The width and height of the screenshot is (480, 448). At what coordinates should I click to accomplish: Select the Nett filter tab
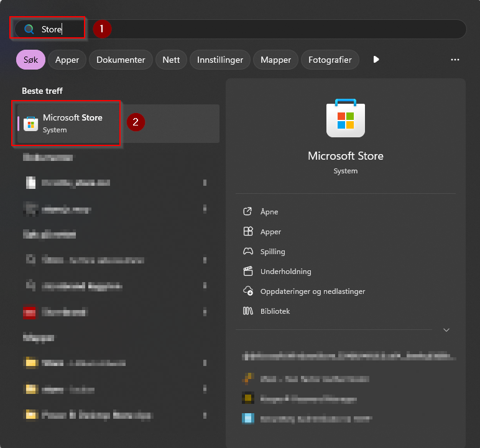point(171,60)
